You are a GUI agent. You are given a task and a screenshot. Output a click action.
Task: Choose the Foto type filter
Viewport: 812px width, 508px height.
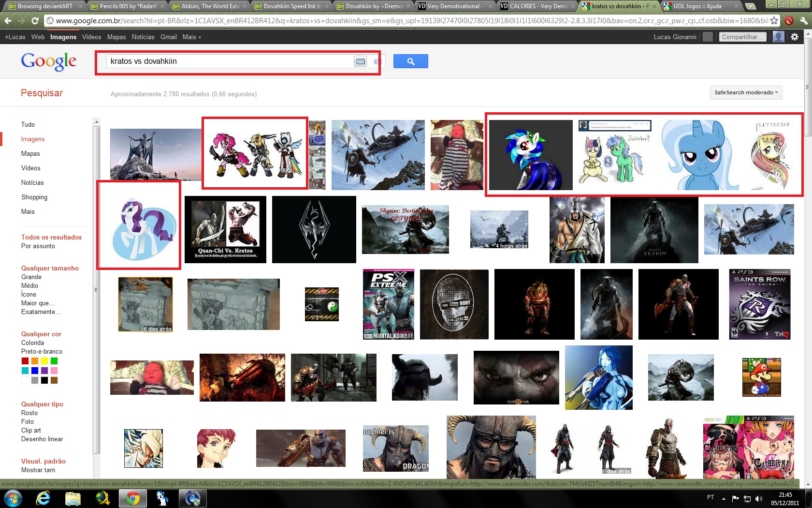pyautogui.click(x=28, y=421)
